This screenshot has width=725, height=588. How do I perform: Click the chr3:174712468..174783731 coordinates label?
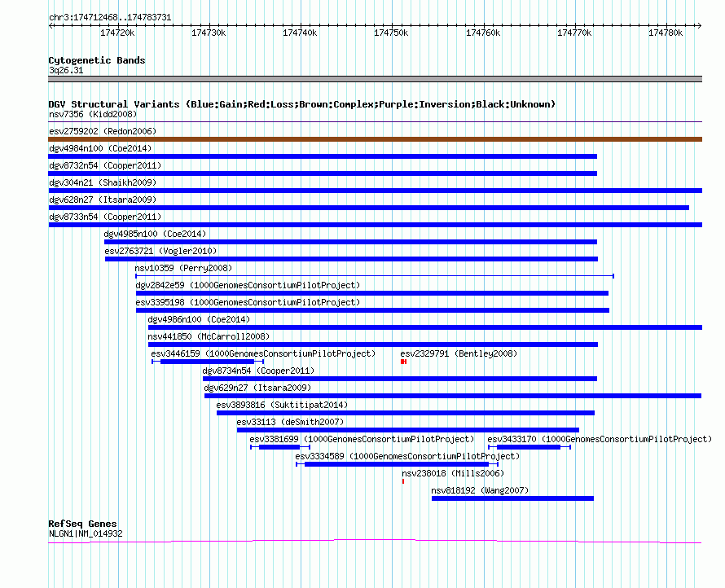[x=110, y=18]
